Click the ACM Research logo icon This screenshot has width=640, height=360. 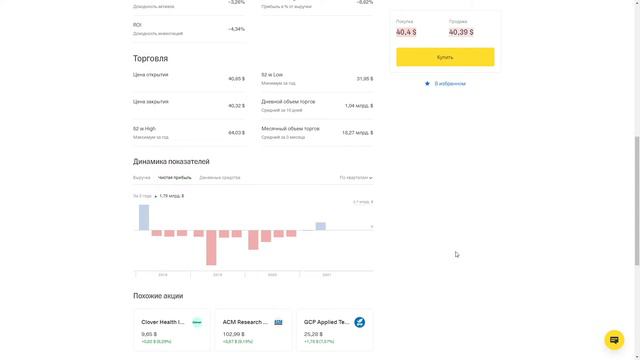[278, 322]
